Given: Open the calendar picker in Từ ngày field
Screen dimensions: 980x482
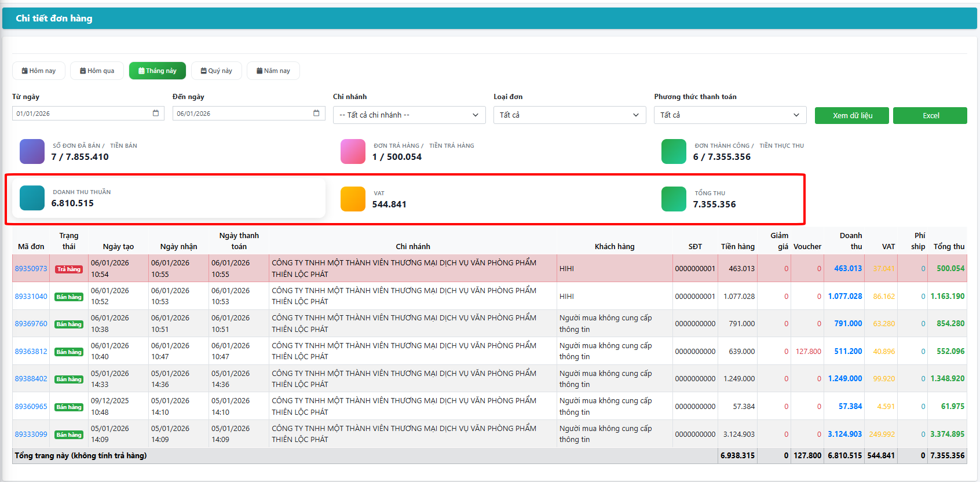Looking at the screenshot, I should pyautogui.click(x=156, y=114).
